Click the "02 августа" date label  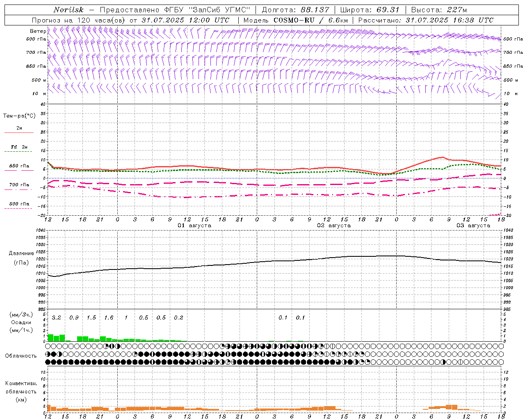pos(333,226)
